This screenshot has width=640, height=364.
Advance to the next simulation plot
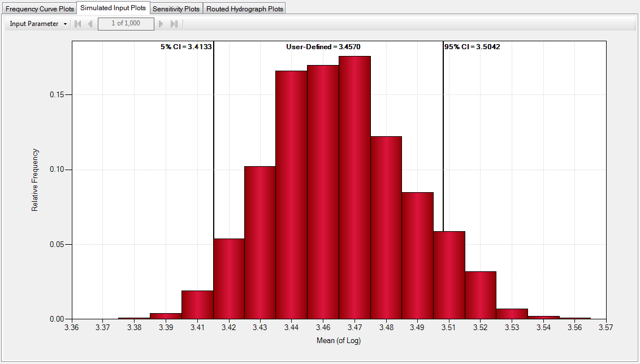pyautogui.click(x=162, y=24)
